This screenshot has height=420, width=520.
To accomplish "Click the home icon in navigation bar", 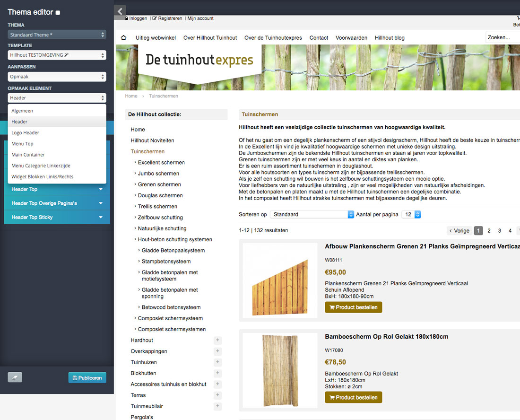I will click(x=124, y=38).
